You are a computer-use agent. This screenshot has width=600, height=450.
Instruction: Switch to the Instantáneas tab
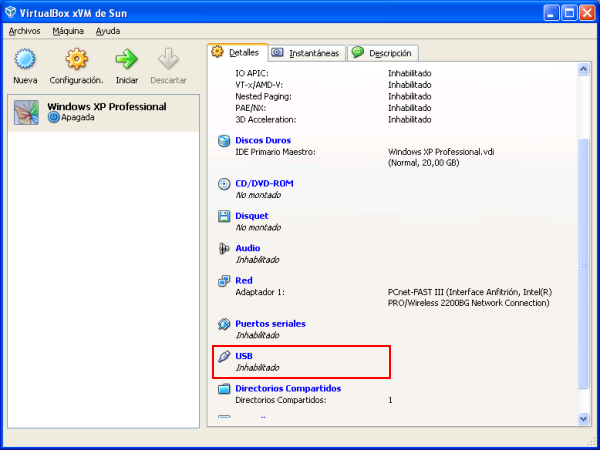pyautogui.click(x=306, y=53)
